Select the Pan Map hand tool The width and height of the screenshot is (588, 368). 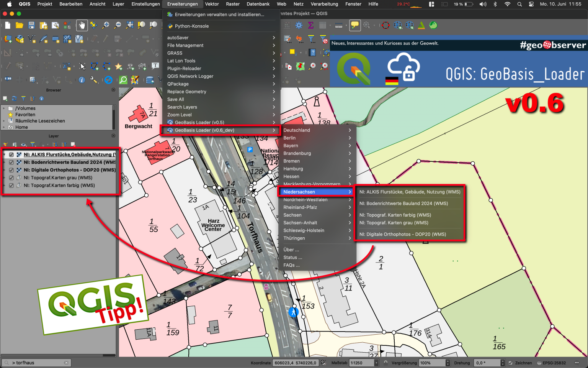(82, 25)
